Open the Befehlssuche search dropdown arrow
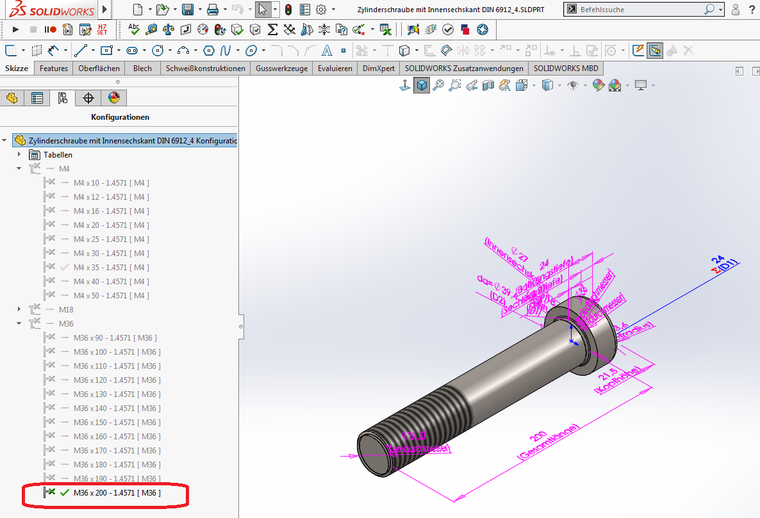The width and height of the screenshot is (760, 518). (x=721, y=9)
